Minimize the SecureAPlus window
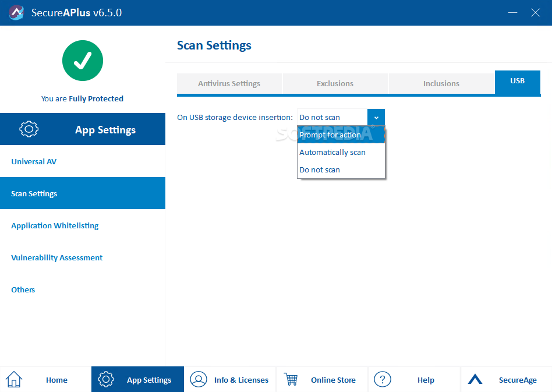 pyautogui.click(x=512, y=13)
